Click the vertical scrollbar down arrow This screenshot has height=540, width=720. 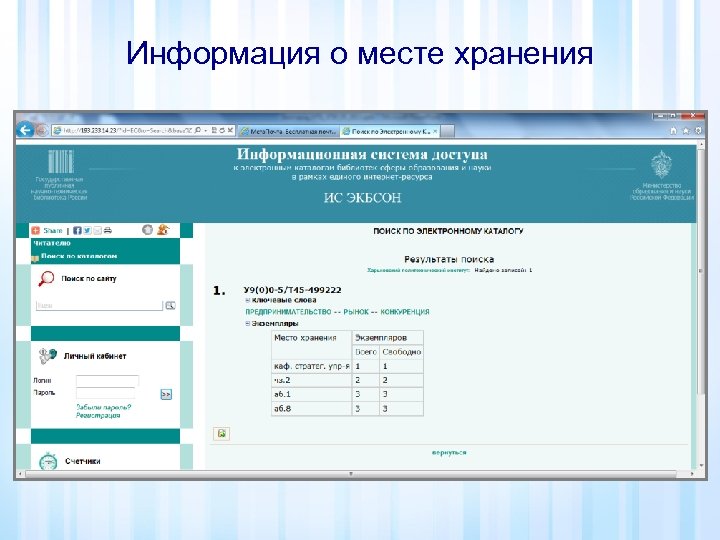click(701, 466)
